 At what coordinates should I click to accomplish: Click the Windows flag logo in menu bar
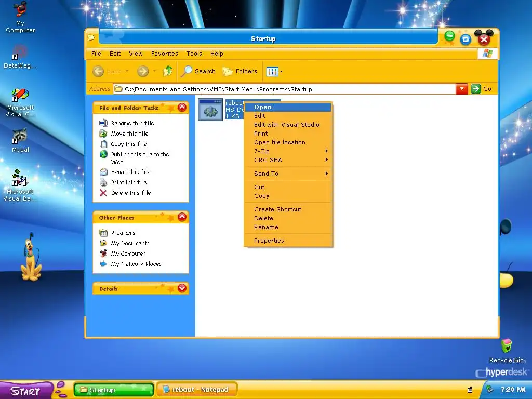487,54
